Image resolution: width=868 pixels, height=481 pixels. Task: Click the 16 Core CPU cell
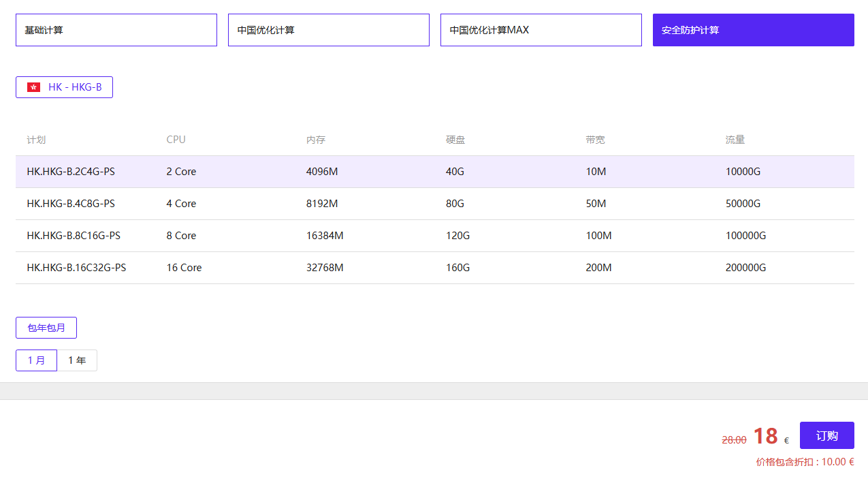184,268
